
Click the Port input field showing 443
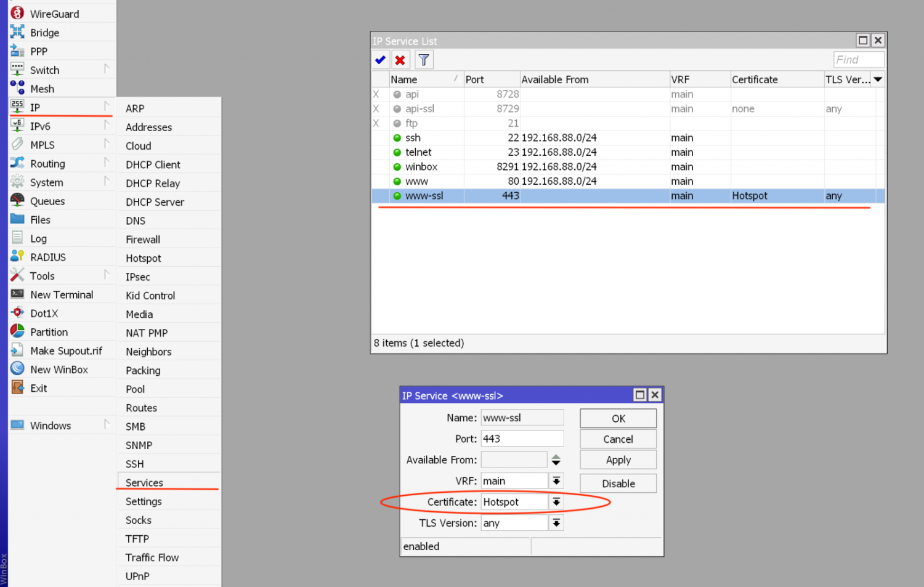(522, 439)
